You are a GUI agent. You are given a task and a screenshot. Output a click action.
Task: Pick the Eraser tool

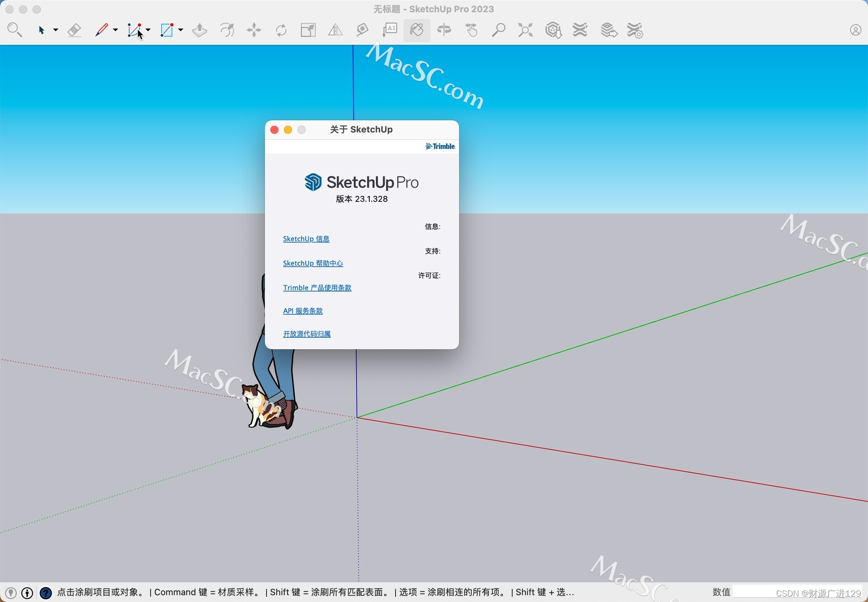coord(74,30)
